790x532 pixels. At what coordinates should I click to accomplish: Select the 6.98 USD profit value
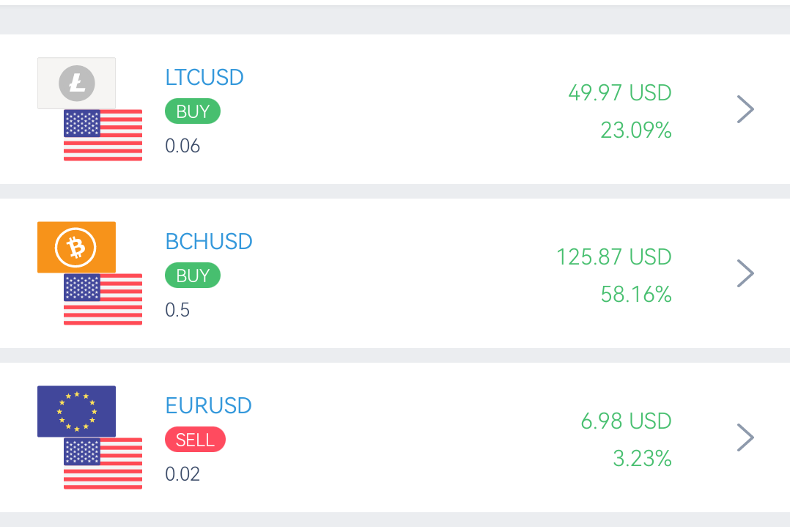click(627, 421)
